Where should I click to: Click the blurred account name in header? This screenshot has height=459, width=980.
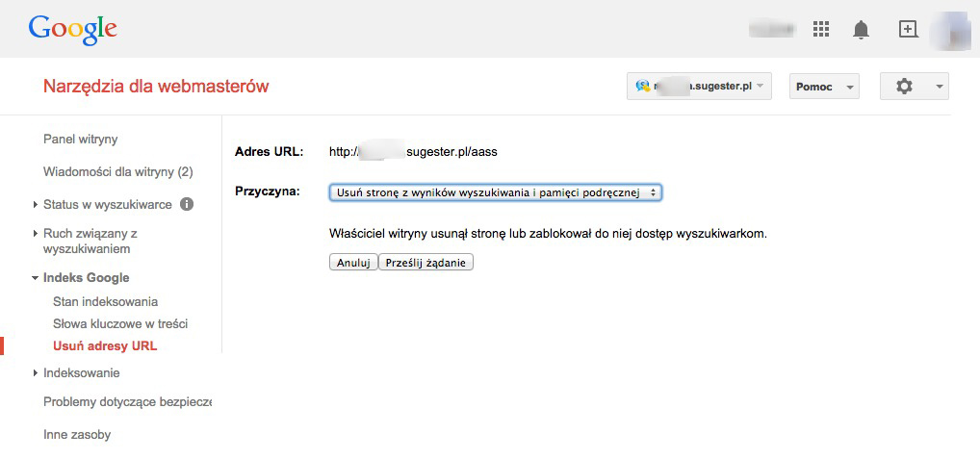[772, 29]
